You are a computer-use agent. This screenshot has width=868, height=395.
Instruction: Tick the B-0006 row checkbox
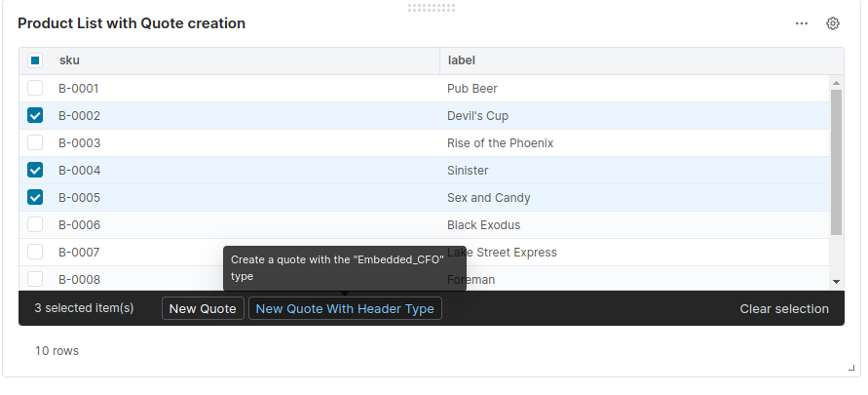35,224
